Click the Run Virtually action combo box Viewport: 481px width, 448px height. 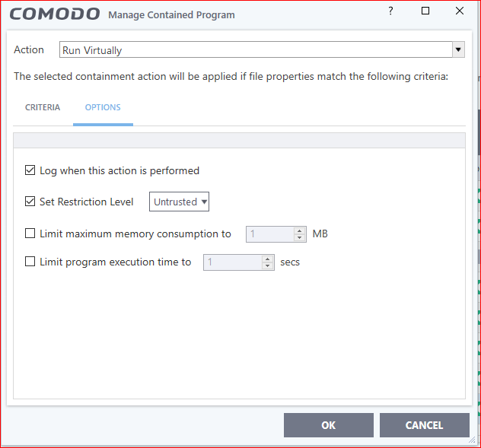255,50
